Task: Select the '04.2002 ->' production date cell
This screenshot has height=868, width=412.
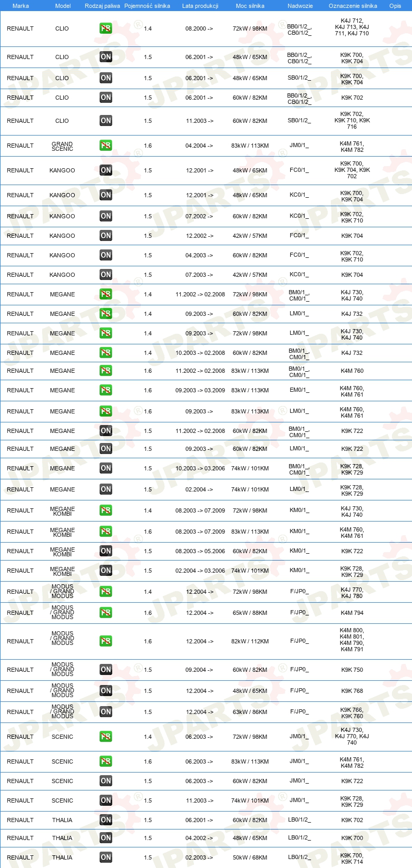Action: click(x=199, y=838)
